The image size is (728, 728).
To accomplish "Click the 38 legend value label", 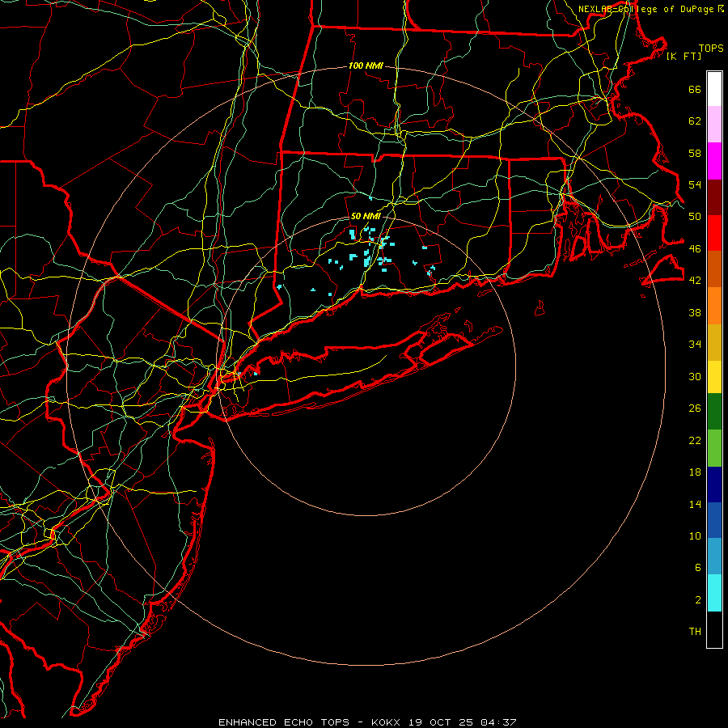I will (x=695, y=312).
